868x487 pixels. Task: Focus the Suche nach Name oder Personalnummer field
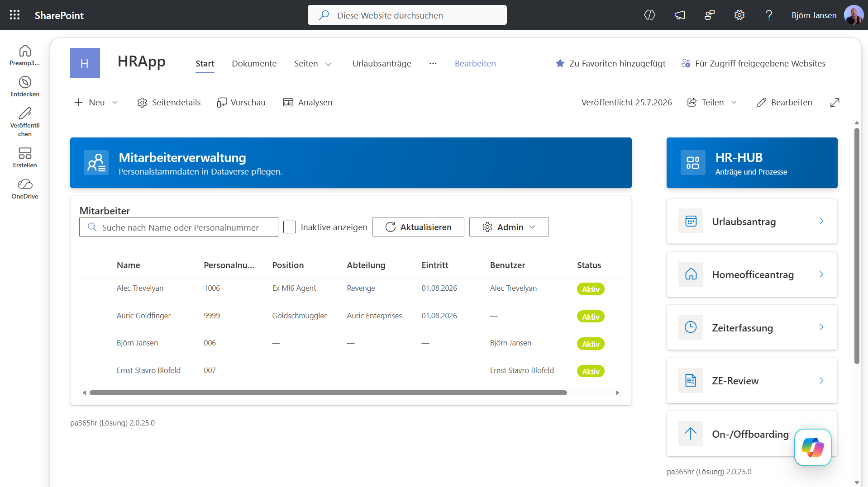pos(179,227)
